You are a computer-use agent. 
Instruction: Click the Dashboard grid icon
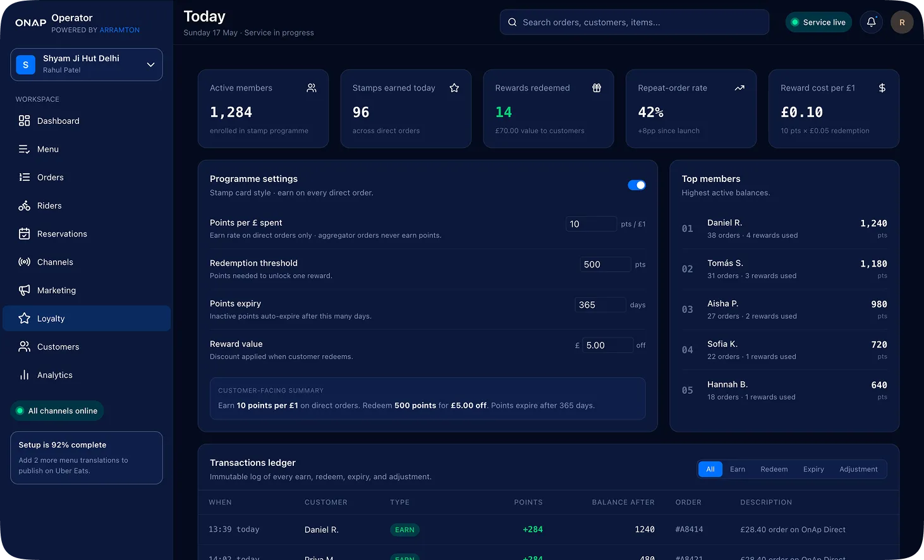(24, 121)
